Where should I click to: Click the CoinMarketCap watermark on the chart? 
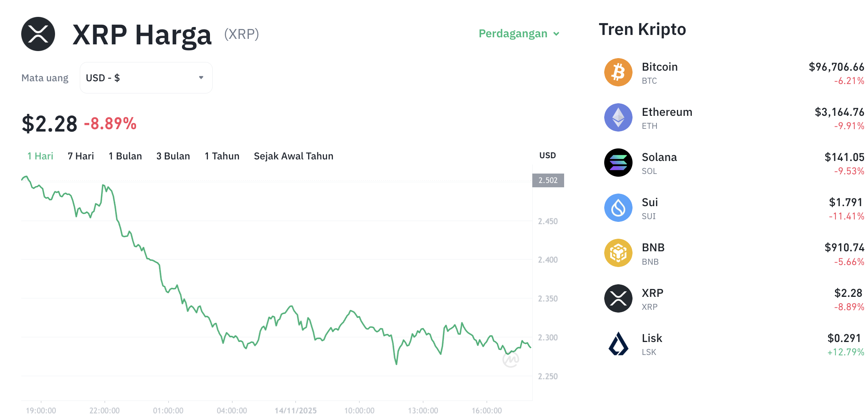(x=511, y=360)
